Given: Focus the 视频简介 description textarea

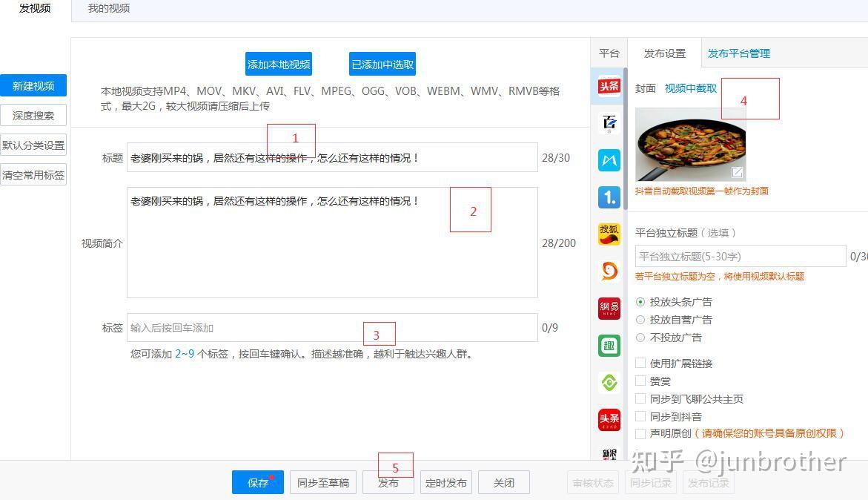Looking at the screenshot, I should pyautogui.click(x=332, y=243).
